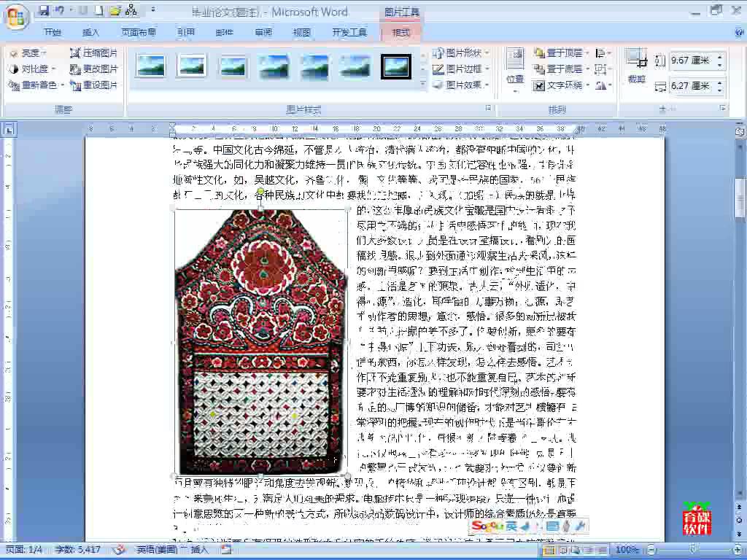Open the 图片样式 group dialog launcher
Image resolution: width=747 pixels, height=560 pixels.
click(488, 109)
